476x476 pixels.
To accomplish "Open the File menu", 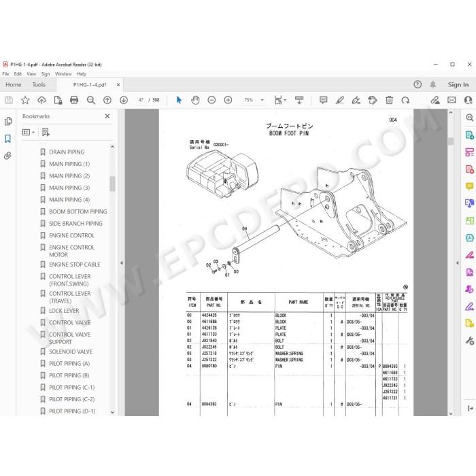I will click(5, 73).
